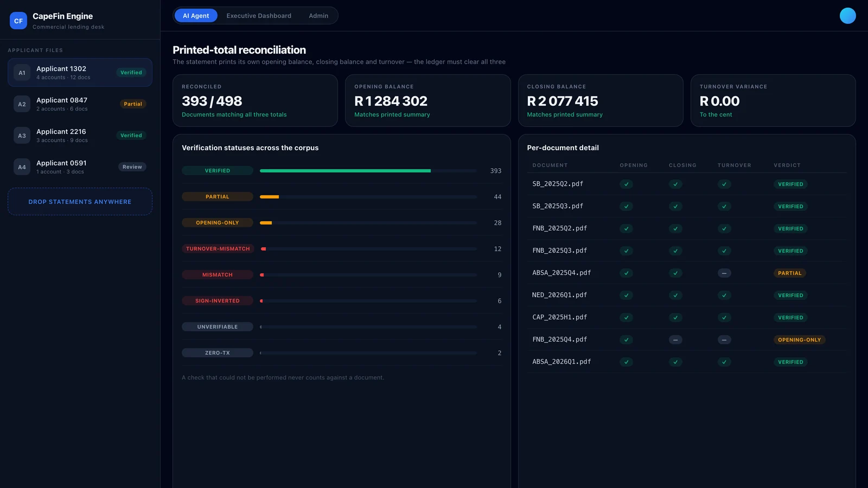The height and width of the screenshot is (488, 868).
Task: Click the closing dash icon for FNB_2025Q4.pdf
Action: pyautogui.click(x=675, y=340)
